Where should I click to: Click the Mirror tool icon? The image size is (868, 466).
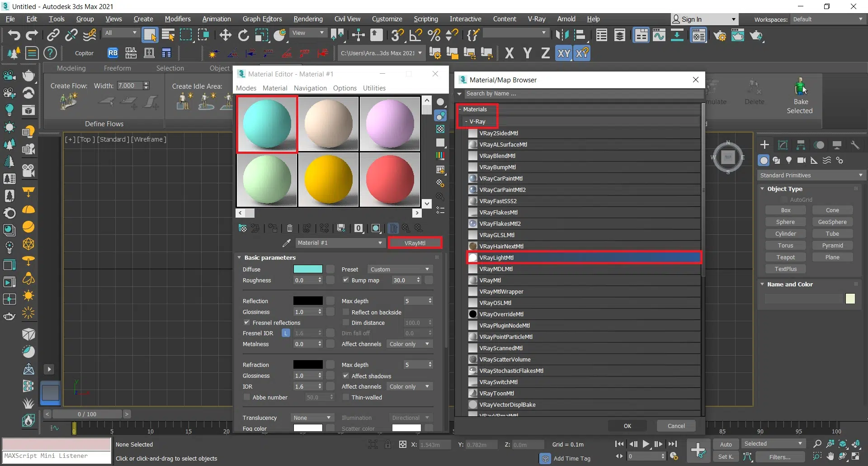562,35
